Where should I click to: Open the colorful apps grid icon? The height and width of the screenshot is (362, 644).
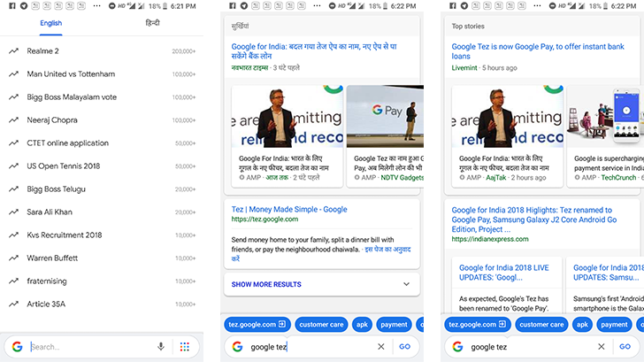point(185,347)
